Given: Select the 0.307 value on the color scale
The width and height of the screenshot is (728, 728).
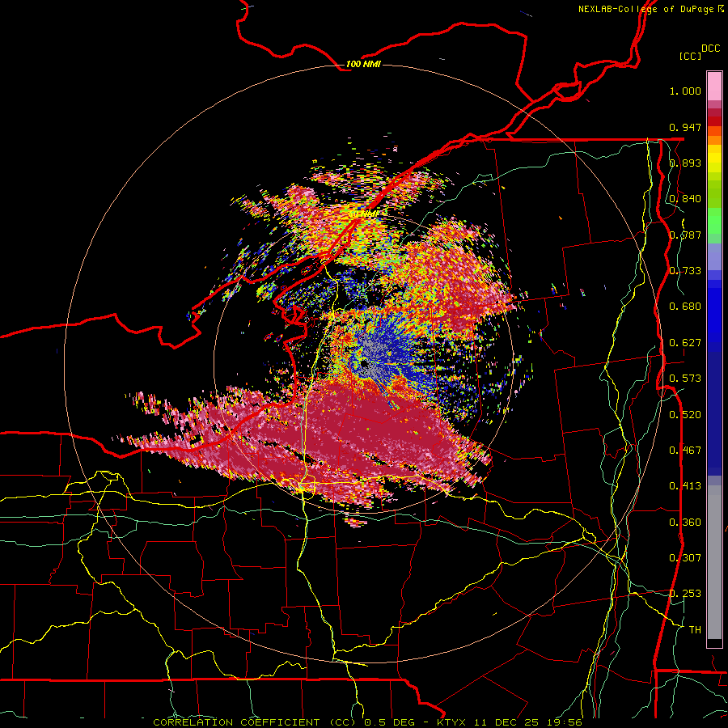Looking at the screenshot, I should 685,558.
